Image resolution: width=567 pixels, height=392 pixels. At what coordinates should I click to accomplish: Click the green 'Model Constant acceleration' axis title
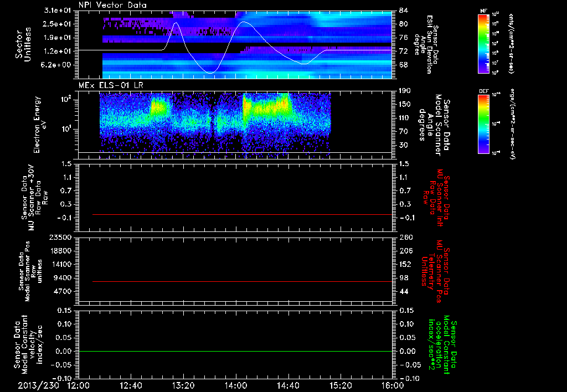442,344
